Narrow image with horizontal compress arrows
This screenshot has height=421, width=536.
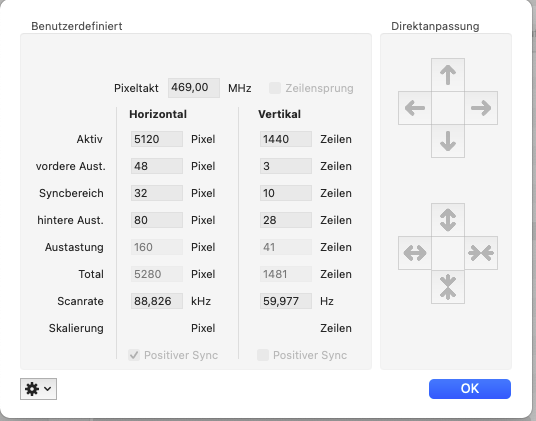(x=481, y=253)
